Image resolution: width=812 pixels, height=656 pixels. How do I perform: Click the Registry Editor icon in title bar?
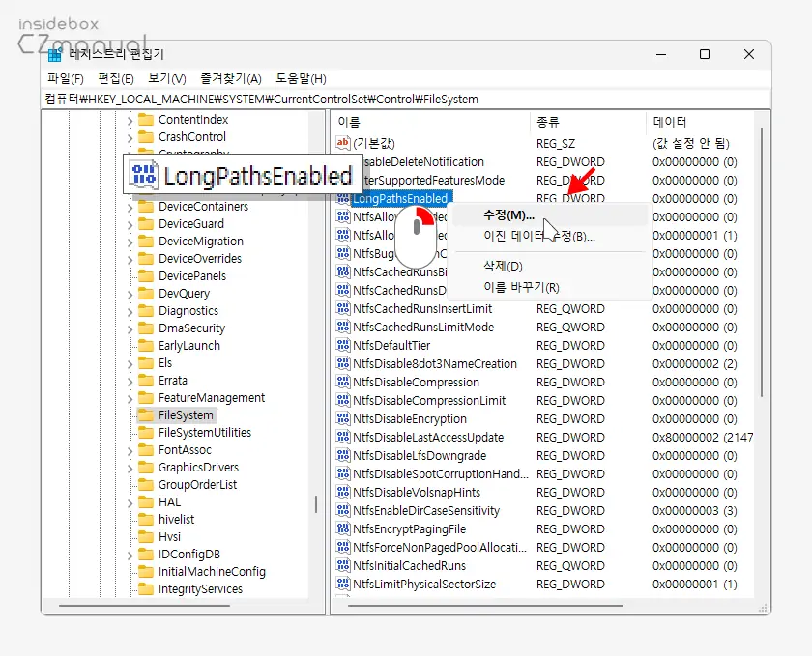[53, 54]
